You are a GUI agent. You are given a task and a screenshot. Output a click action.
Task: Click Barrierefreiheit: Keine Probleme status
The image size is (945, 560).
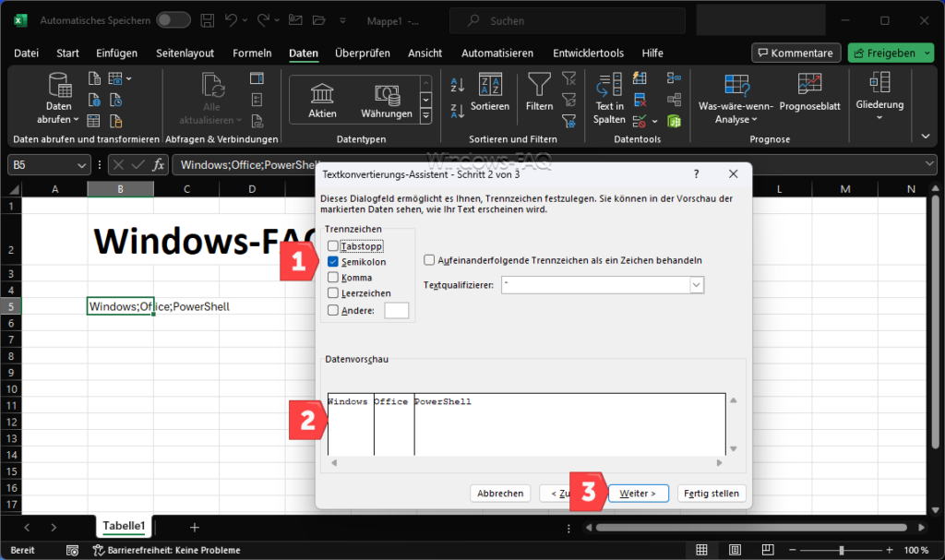167,551
